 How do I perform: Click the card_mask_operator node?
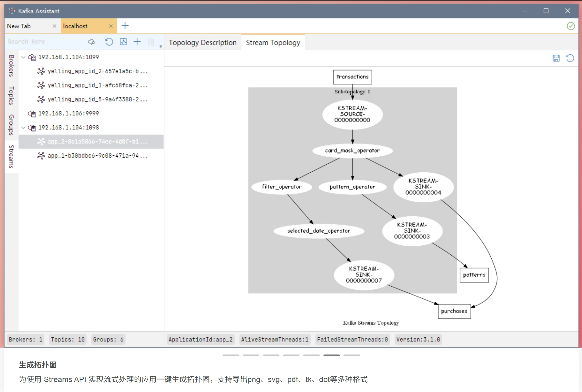pos(353,151)
